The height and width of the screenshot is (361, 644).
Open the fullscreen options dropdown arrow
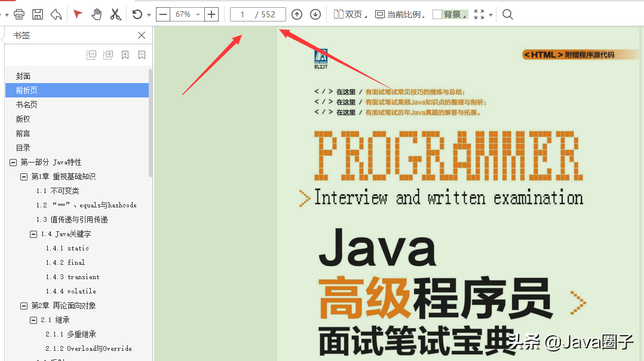(x=491, y=15)
